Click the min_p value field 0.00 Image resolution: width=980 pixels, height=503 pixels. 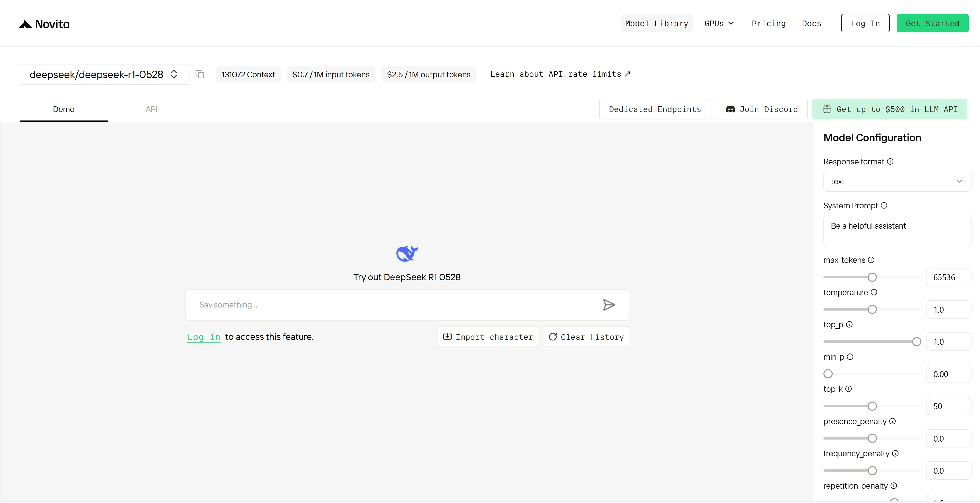948,374
